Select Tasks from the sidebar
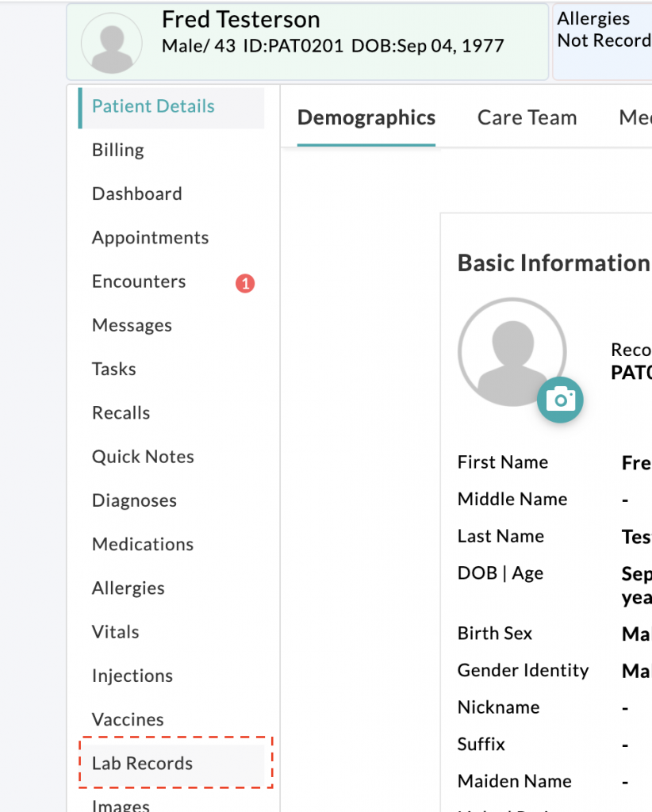 (114, 369)
